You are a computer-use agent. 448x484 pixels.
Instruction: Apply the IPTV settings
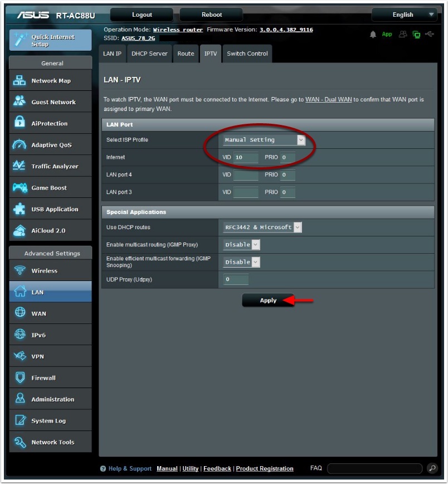269,300
